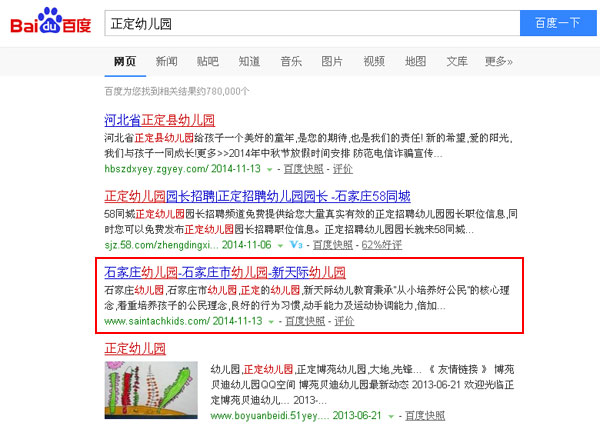Click the hbszdxyey.zgyey.com/ green URL
Viewport: 600px width, 426px height.
point(157,169)
